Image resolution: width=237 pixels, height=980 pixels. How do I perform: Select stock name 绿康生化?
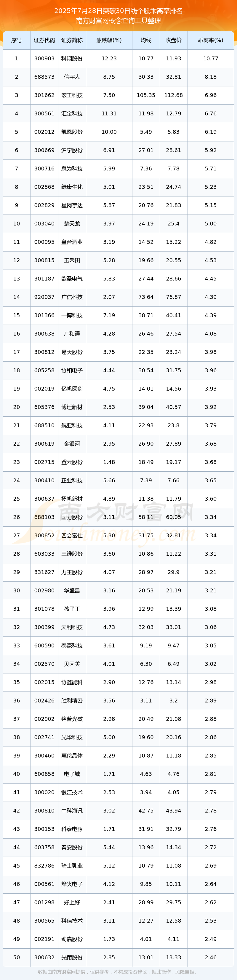click(x=72, y=187)
